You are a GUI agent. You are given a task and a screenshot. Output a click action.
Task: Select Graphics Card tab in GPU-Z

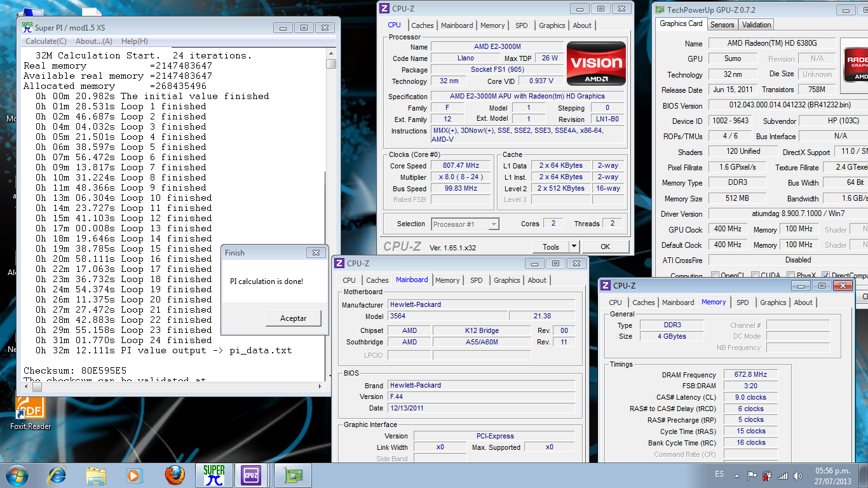click(681, 24)
